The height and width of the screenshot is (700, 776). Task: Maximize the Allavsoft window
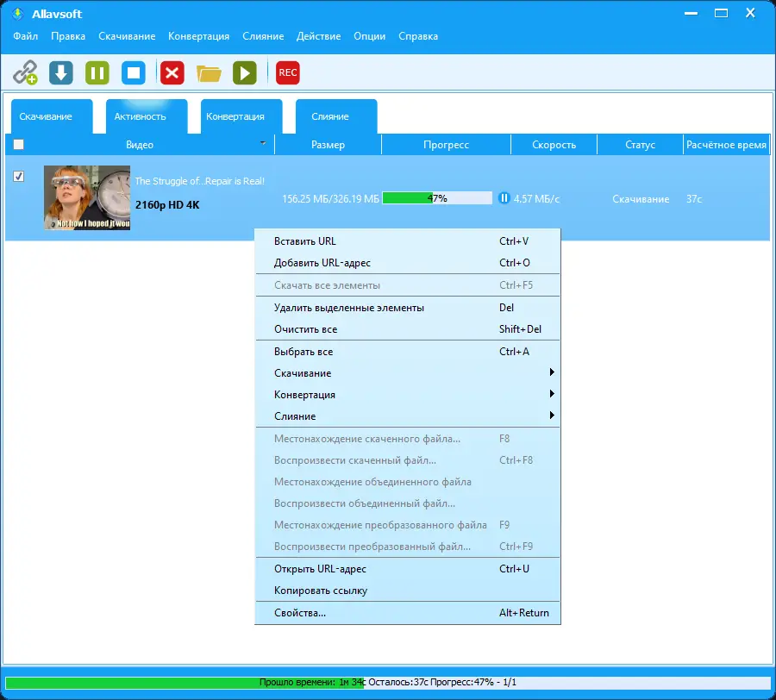click(x=721, y=13)
